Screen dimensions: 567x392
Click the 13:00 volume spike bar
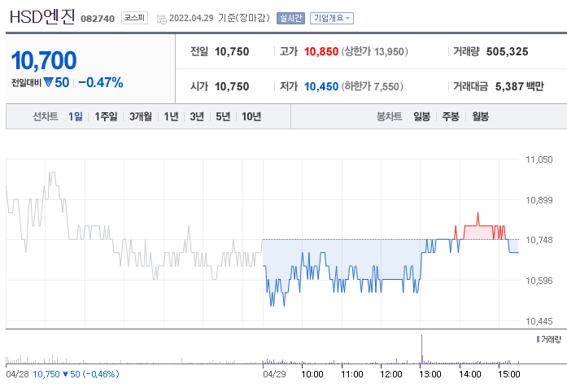[421, 349]
